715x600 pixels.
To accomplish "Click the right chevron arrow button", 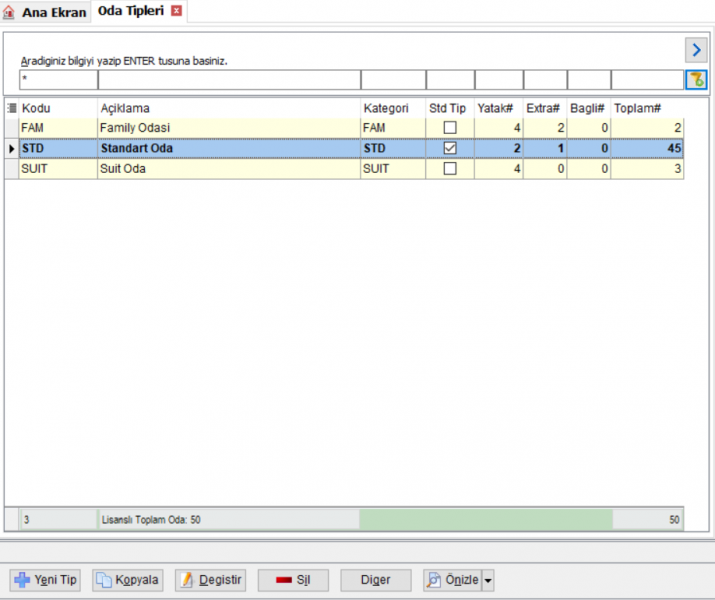I will [696, 50].
